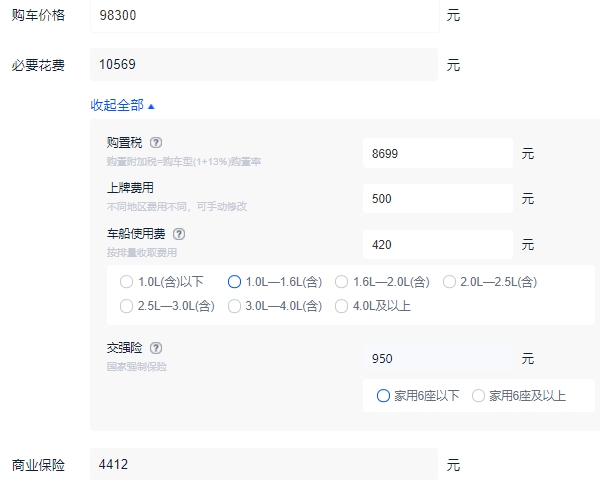Select 家用6座以下 seat option
The image size is (600, 480).
click(x=383, y=396)
